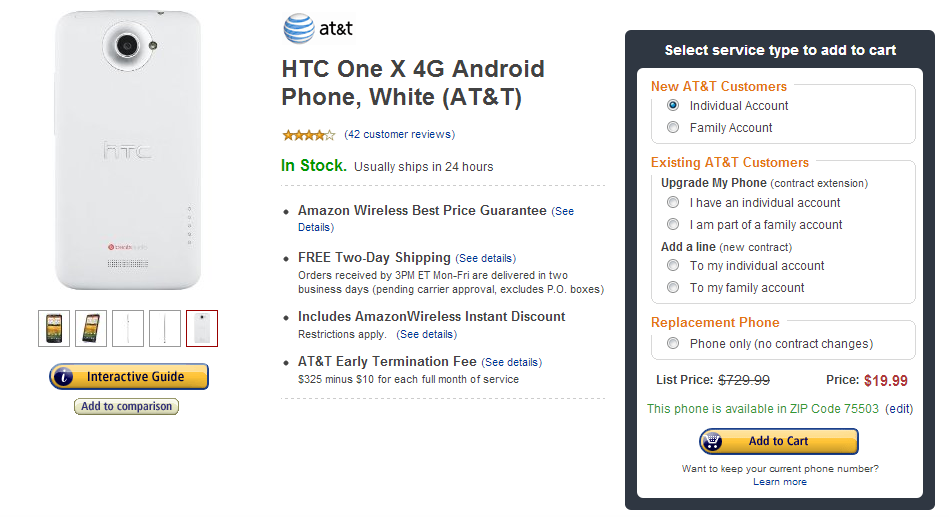The height and width of the screenshot is (517, 949).
Task: Click Learn more about keeping phone number
Action: [x=780, y=482]
